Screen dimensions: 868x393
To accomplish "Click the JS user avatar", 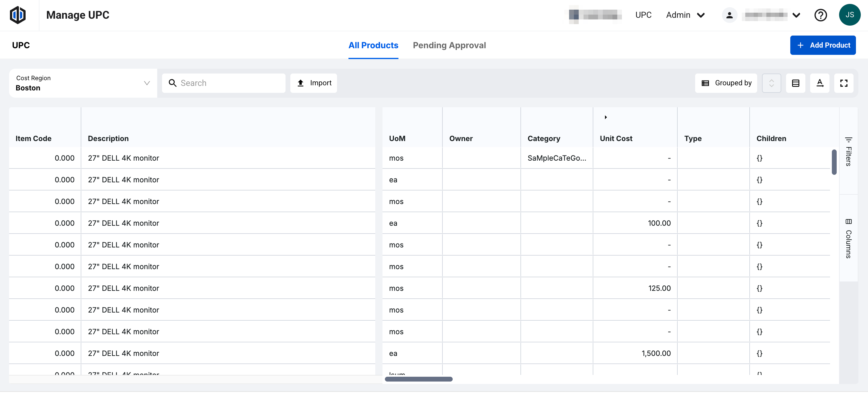I will click(x=849, y=15).
